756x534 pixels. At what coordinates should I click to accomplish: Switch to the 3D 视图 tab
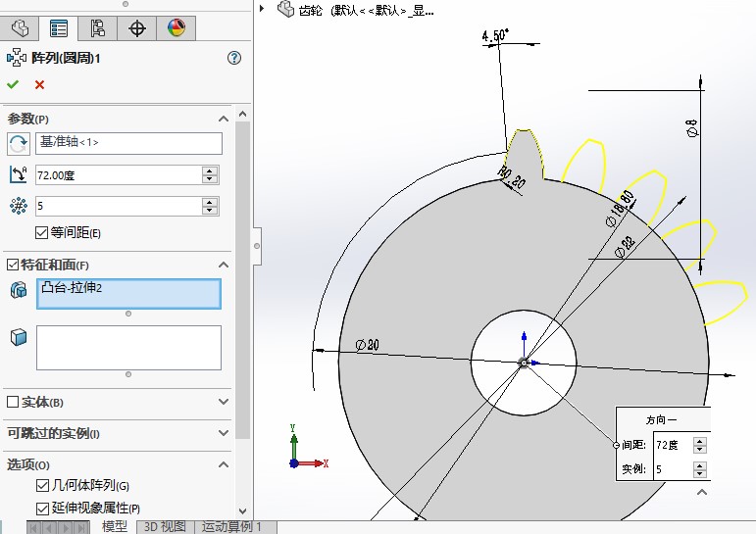(x=166, y=527)
